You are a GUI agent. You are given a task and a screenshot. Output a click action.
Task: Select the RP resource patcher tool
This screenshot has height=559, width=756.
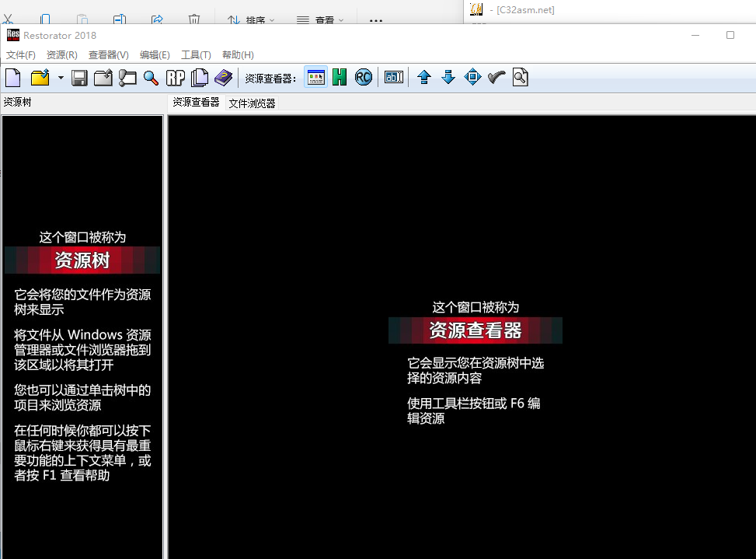pos(176,77)
